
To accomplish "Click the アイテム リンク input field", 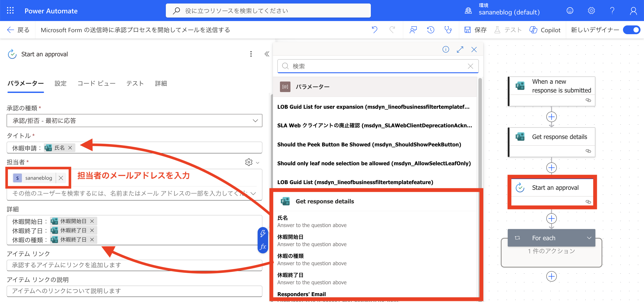I will [134, 265].
